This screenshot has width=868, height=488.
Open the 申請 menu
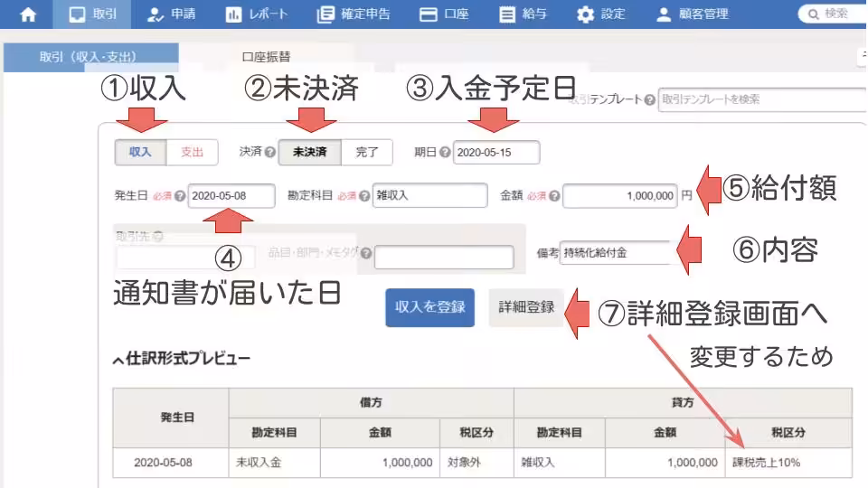point(171,14)
